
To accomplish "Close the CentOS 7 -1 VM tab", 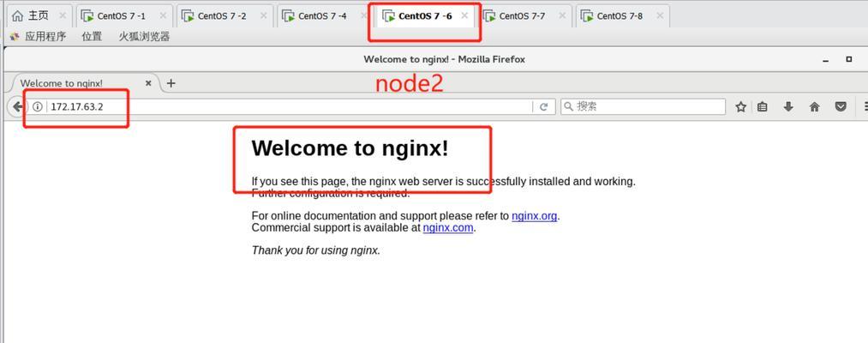I will (163, 15).
